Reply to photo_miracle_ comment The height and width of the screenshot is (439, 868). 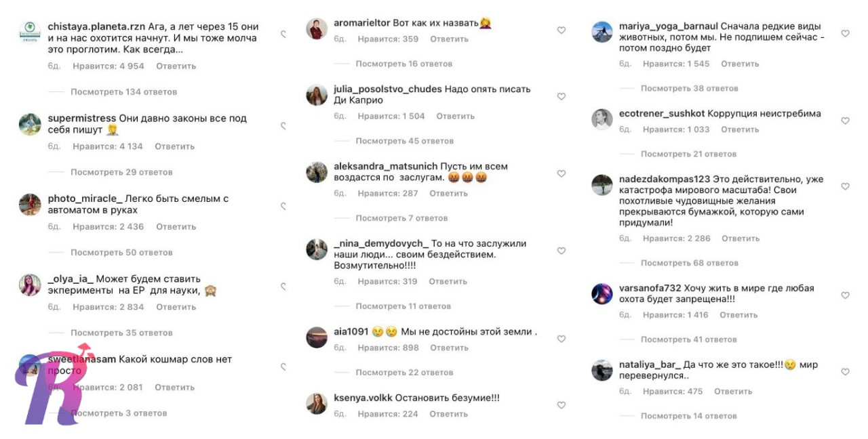tap(176, 227)
